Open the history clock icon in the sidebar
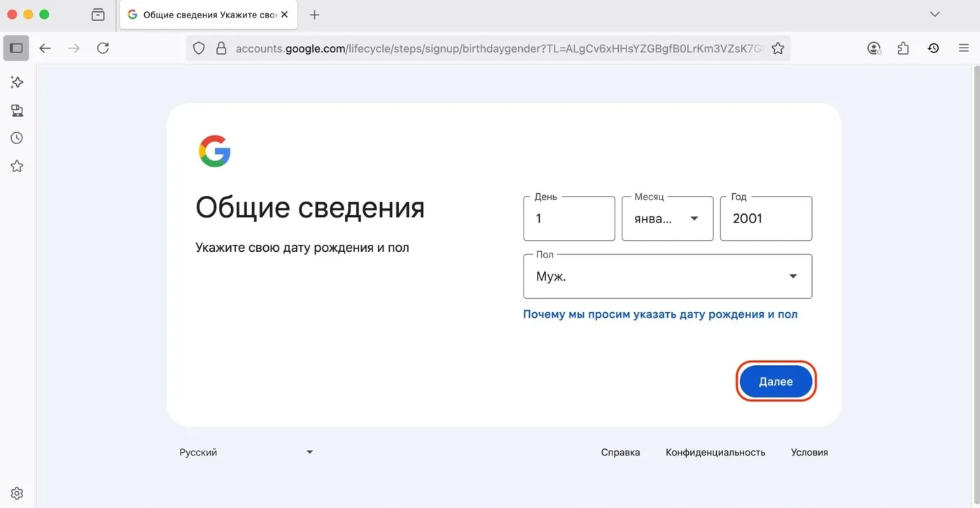Screen dimensions: 980x508 (x=17, y=138)
